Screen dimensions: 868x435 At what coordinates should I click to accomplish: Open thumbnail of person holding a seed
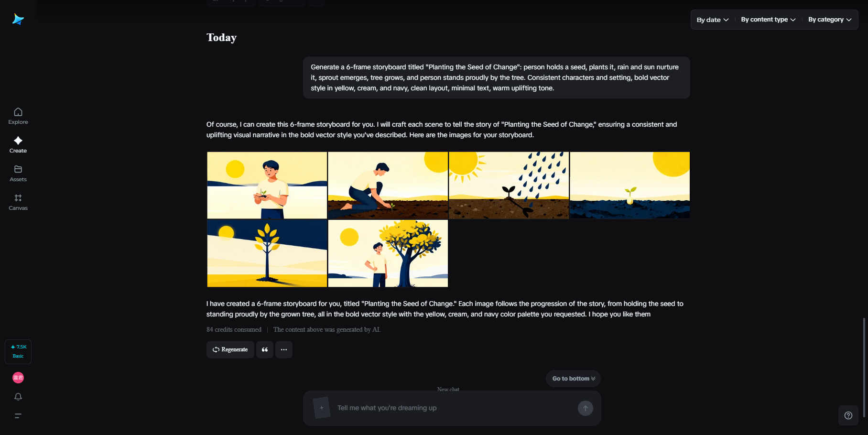(267, 185)
